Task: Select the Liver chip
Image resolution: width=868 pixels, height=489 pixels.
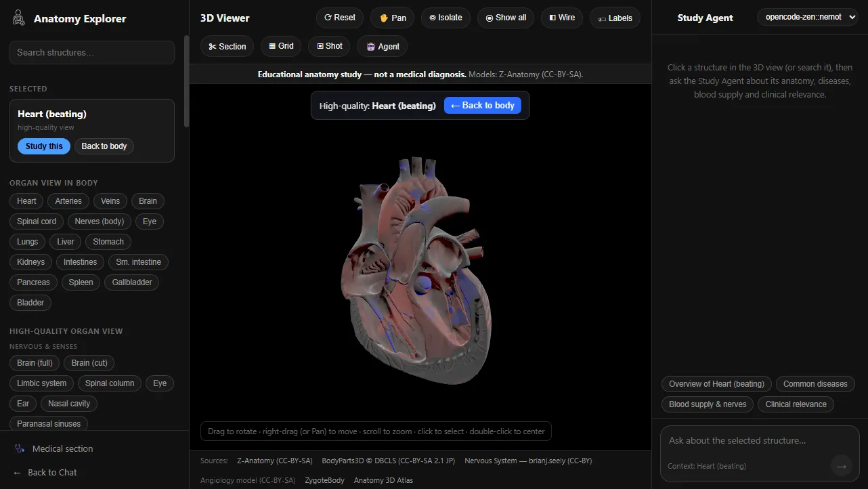Action: pyautogui.click(x=66, y=242)
